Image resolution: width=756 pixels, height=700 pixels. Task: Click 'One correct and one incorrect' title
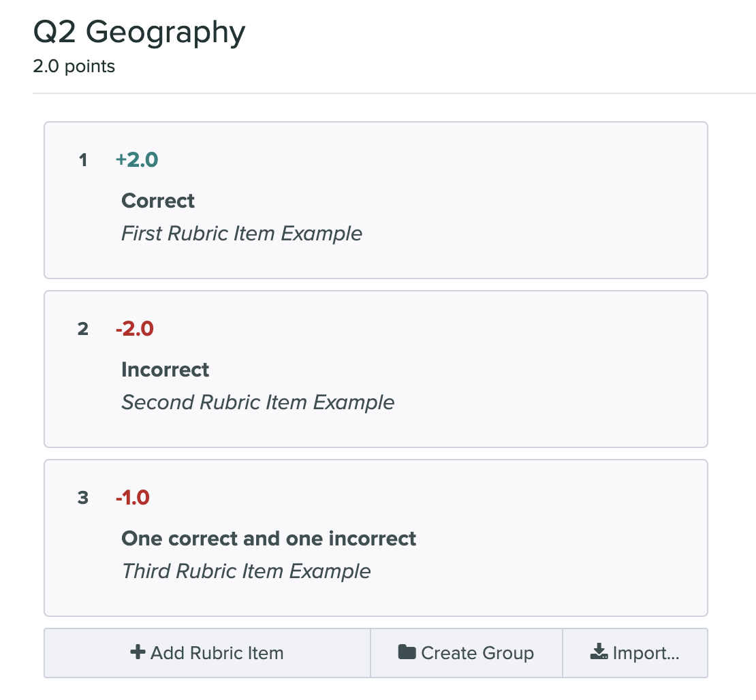pyautogui.click(x=268, y=539)
